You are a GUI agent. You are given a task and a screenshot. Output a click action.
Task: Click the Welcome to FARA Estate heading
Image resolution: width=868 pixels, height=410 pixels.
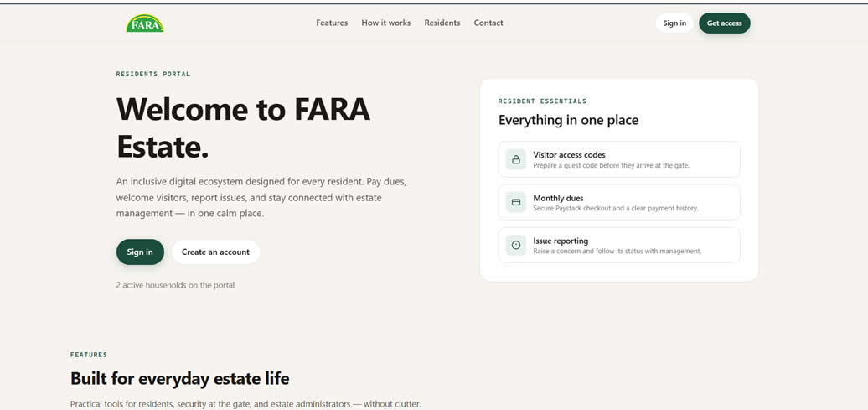tap(243, 128)
